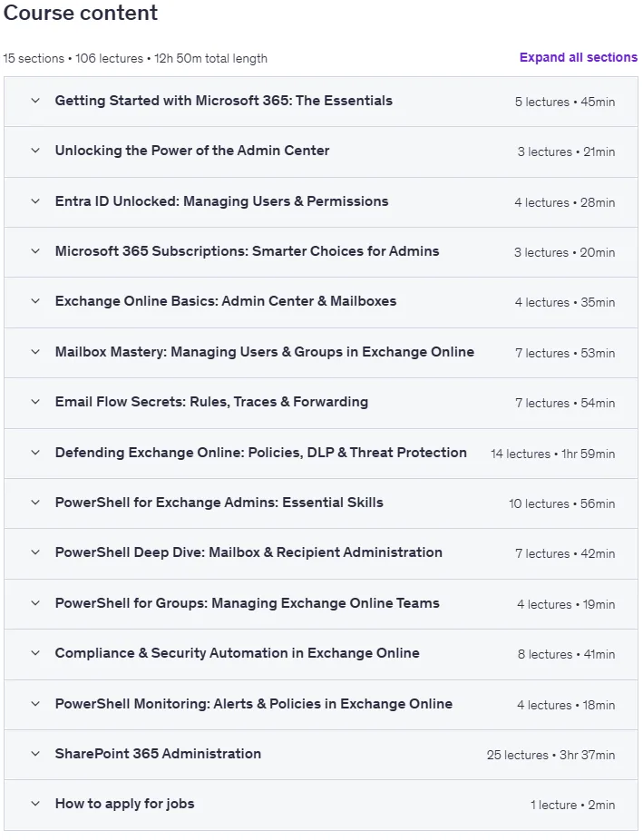This screenshot has height=840, width=643.
Task: Open SharePoint 365 Administration section
Action: pyautogui.click(x=158, y=754)
